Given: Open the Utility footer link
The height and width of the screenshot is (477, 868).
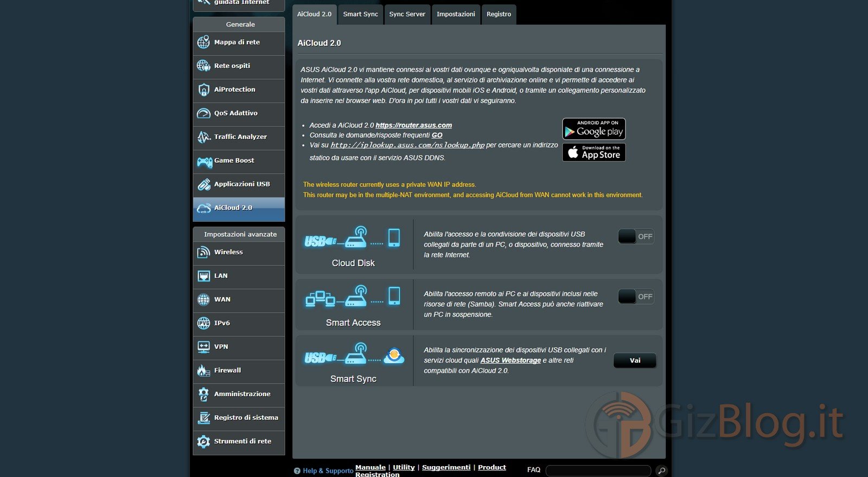Looking at the screenshot, I should pyautogui.click(x=404, y=467).
